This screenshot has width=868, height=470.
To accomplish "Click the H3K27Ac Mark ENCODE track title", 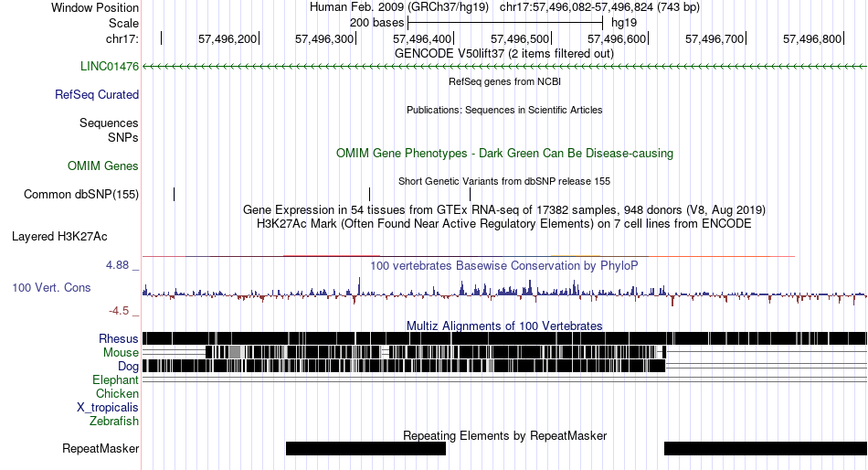I will tap(504, 224).
